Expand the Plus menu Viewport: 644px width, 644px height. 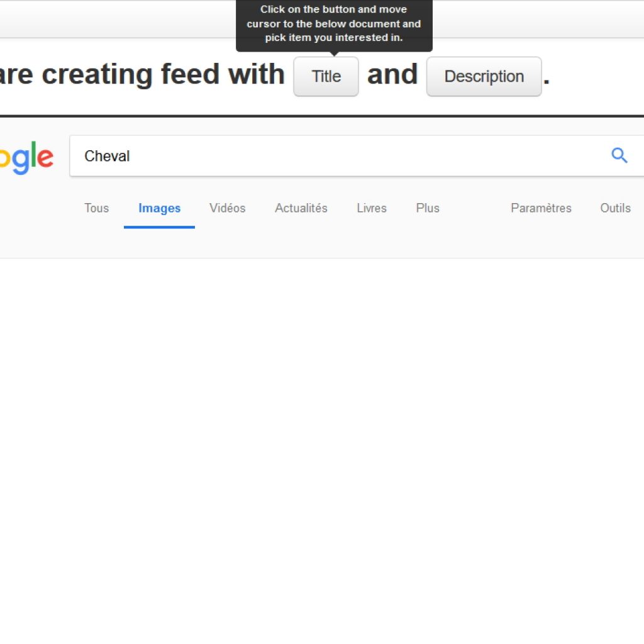[428, 208]
